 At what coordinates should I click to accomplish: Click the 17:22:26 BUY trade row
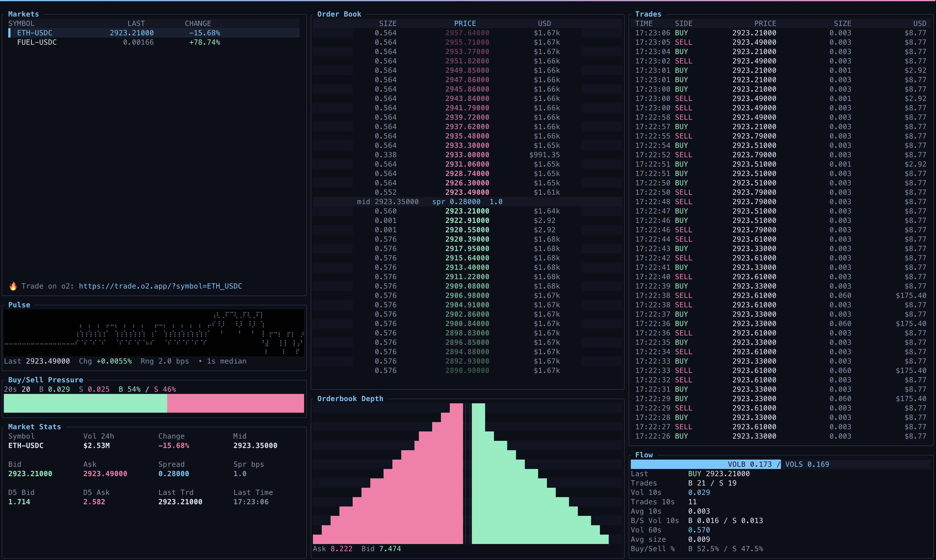click(780, 436)
